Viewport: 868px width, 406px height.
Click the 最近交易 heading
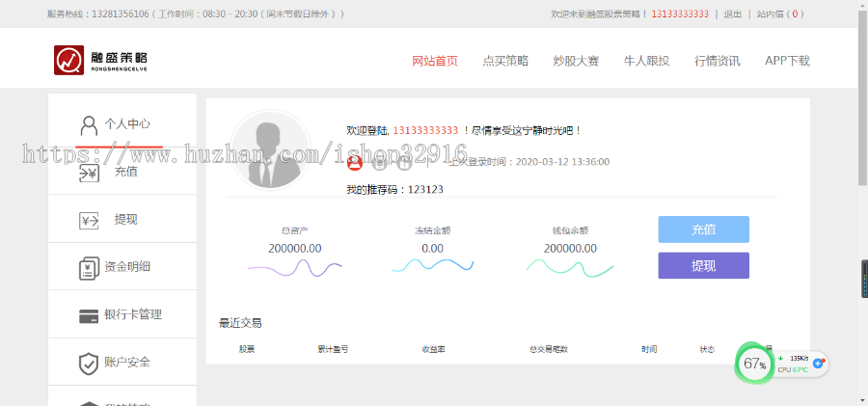[240, 323]
